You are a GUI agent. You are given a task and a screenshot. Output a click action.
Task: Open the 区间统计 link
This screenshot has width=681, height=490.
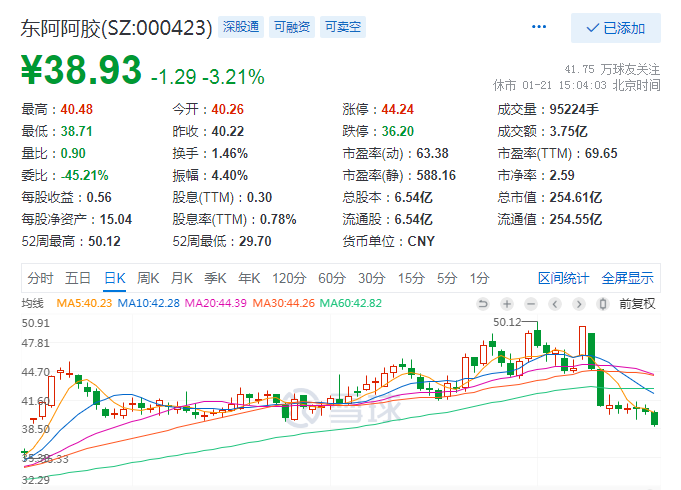click(x=563, y=278)
